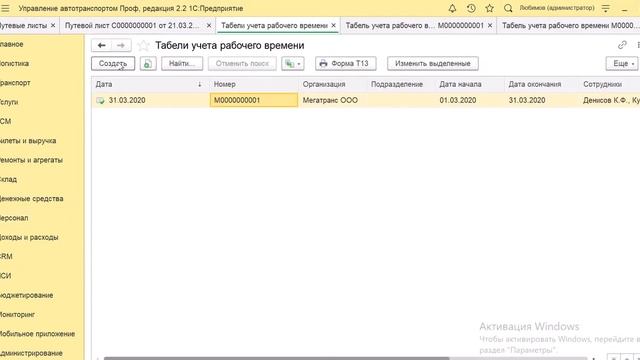This screenshot has height=360, width=640.
Task: Close the Путевые листы tab
Action: pos(53,25)
